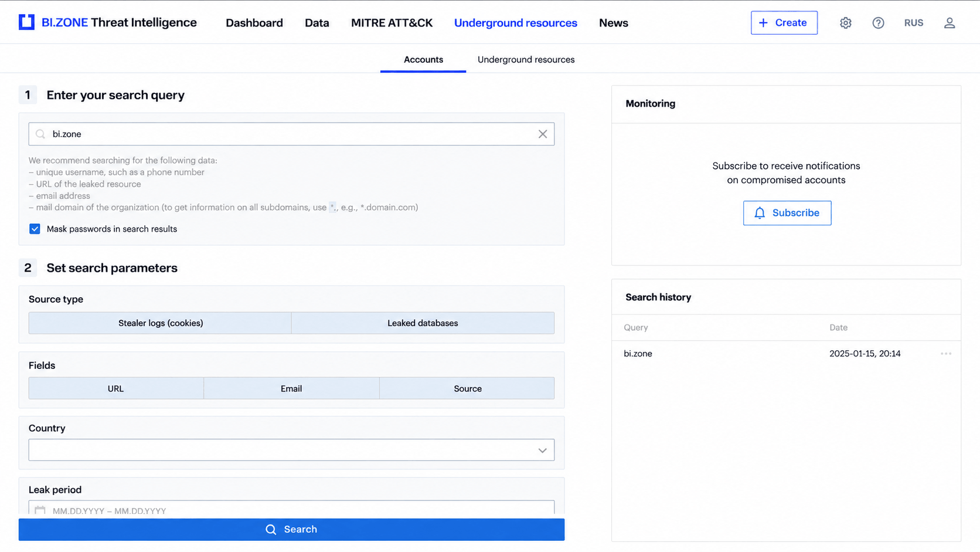980x552 pixels.
Task: Click the 2025-01-15, 20:14 date cell
Action: pos(865,354)
